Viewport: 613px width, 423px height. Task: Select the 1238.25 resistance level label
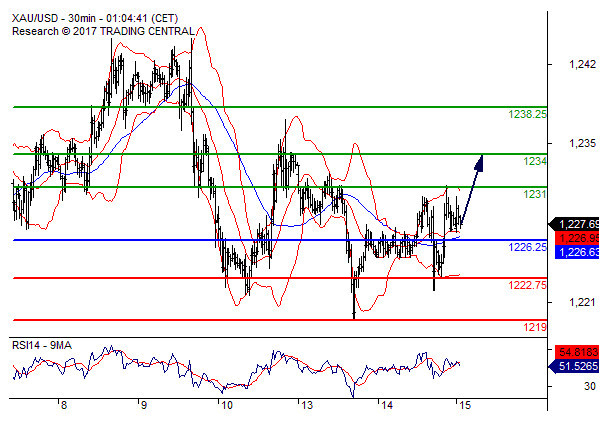point(527,114)
